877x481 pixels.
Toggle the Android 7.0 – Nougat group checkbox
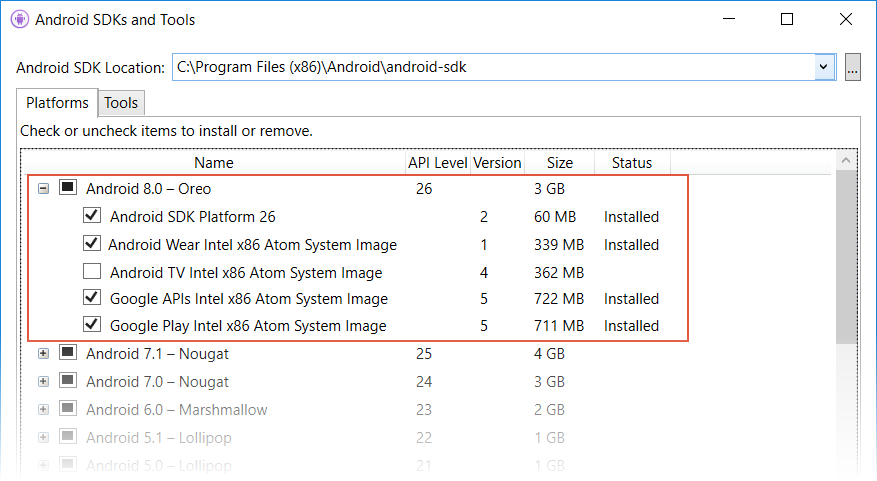click(68, 380)
